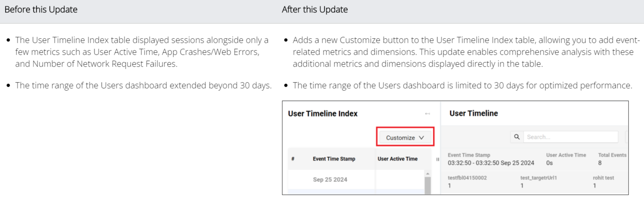The height and width of the screenshot is (202, 644).
Task: Select the Sep 25 2024 row
Action: 330,179
